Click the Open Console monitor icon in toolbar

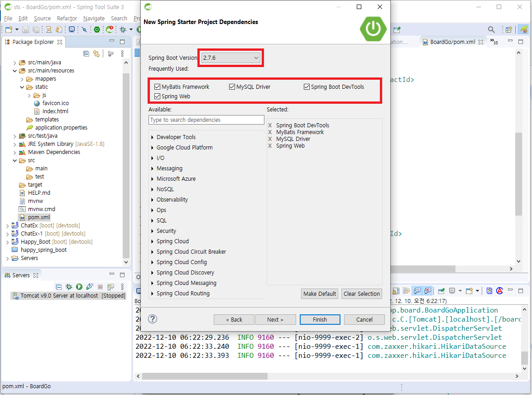click(x=72, y=29)
